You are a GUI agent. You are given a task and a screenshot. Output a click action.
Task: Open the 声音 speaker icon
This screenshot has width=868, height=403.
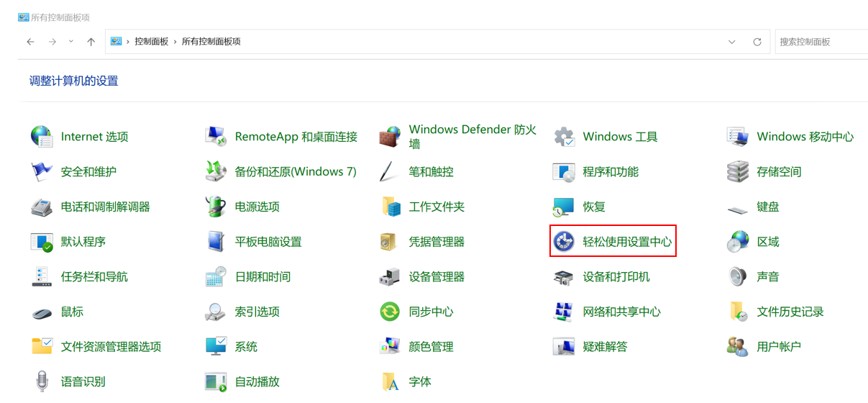click(738, 276)
